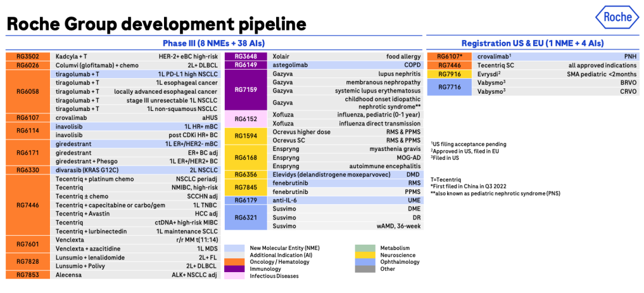
Task: Click the 'RG6058' code cell
Action: coord(28,91)
